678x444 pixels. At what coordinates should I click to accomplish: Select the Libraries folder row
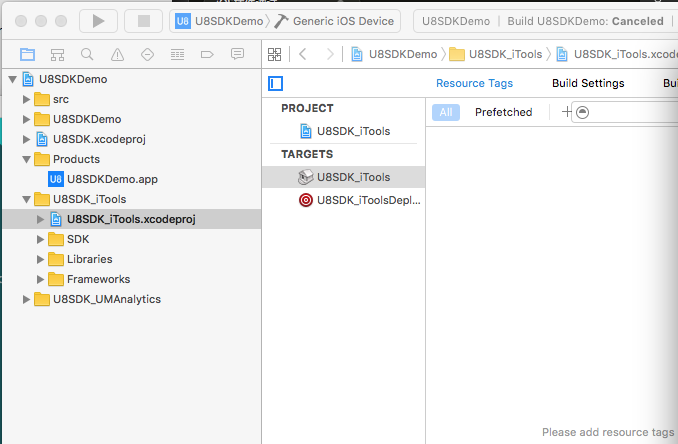point(131,259)
